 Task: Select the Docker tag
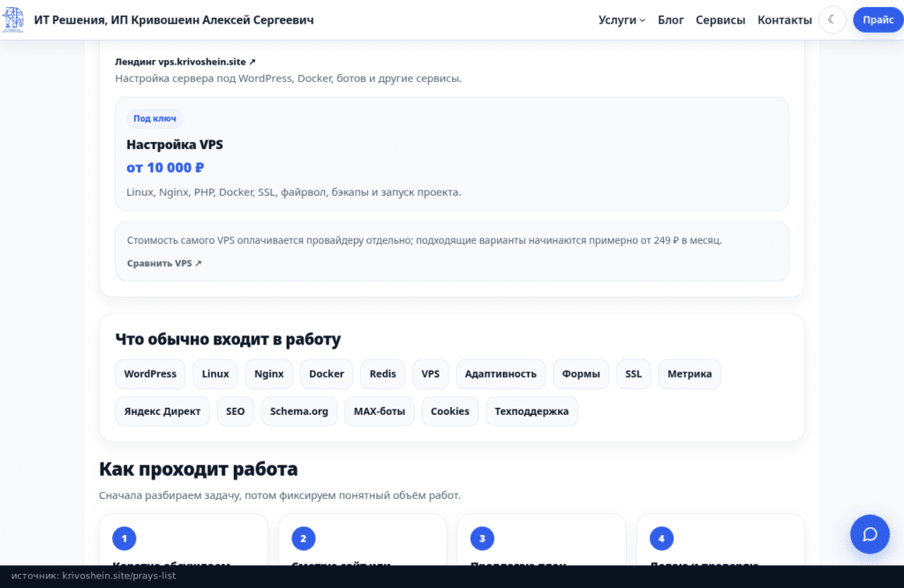coord(327,373)
